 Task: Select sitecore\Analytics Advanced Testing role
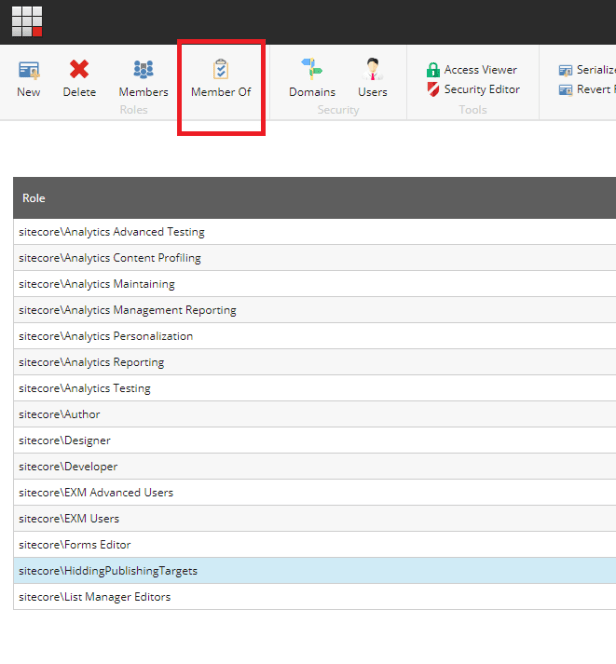(x=112, y=232)
